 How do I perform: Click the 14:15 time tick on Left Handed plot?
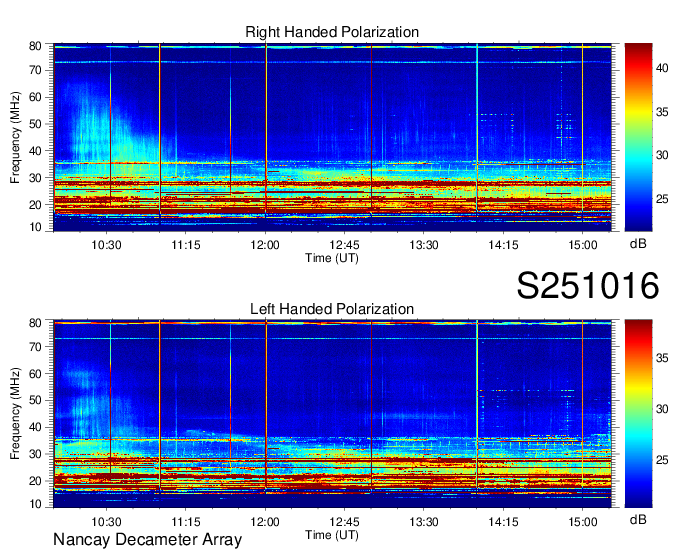pos(503,521)
